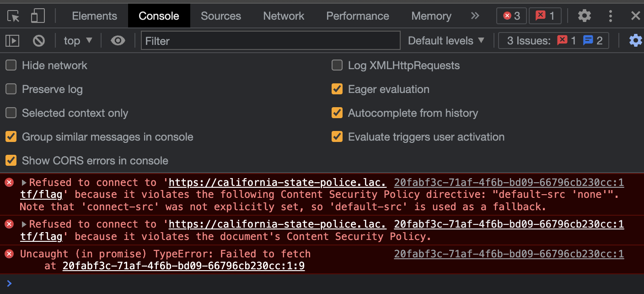Open the Default levels dropdown
Screen dimensions: 644x294
pos(446,41)
